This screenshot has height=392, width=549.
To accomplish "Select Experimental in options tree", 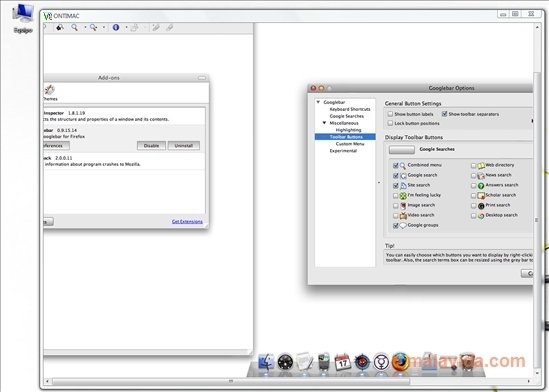I will click(x=343, y=151).
